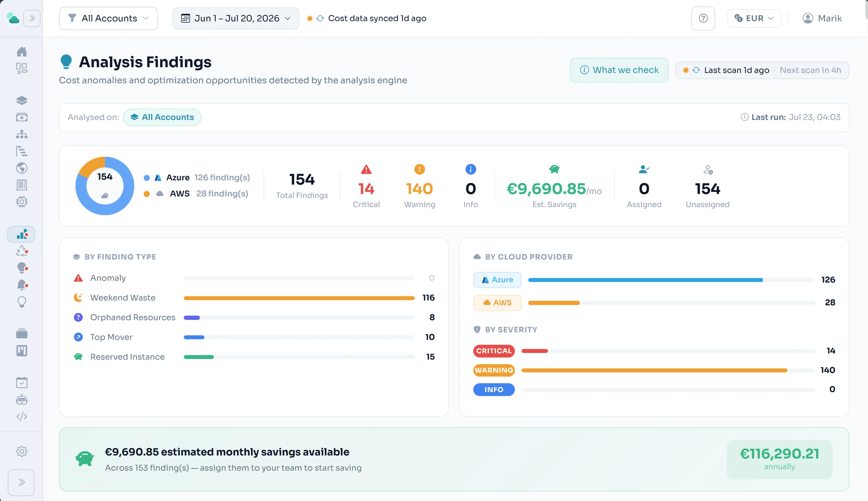Click the CRITICAL severity badge
This screenshot has height=501, width=868.
pos(494,351)
